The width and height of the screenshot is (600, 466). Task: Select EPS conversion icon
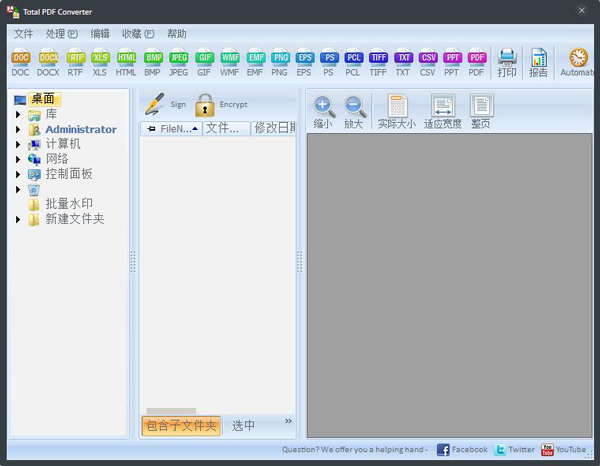point(305,62)
